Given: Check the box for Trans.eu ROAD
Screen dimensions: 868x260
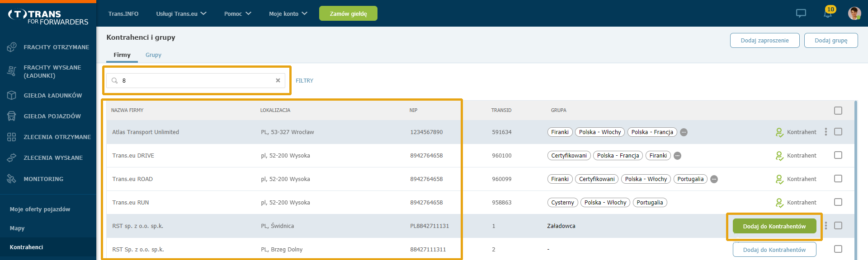Looking at the screenshot, I should coord(838,179).
